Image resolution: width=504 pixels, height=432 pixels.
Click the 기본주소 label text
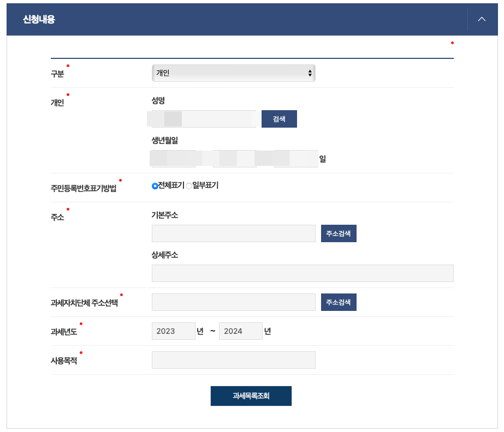(x=164, y=215)
